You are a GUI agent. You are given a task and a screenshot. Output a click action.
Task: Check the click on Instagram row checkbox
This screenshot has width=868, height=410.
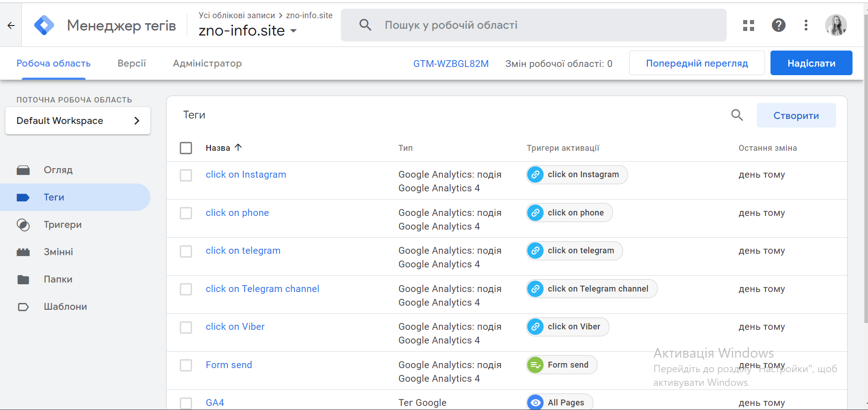tap(186, 175)
